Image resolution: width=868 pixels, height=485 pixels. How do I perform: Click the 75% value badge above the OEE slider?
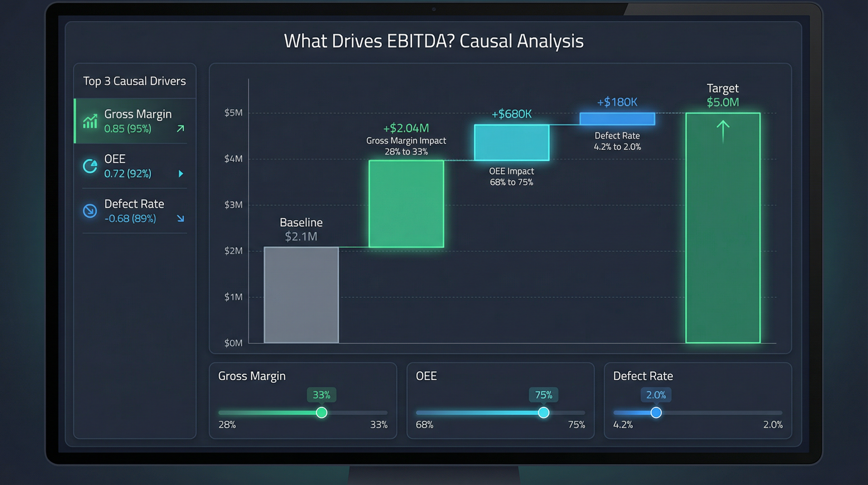click(x=543, y=394)
